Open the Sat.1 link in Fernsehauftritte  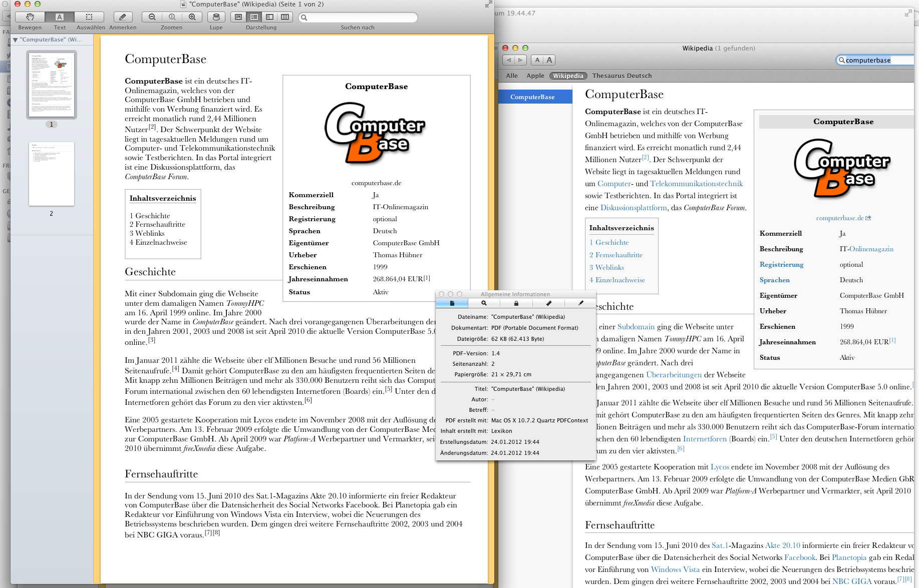tap(720, 545)
